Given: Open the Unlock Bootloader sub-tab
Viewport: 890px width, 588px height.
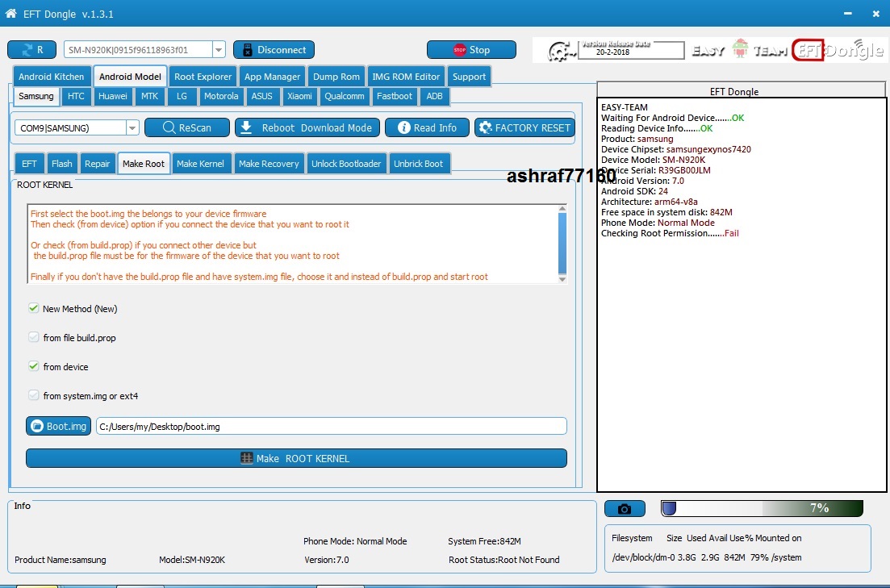Looking at the screenshot, I should coord(345,164).
